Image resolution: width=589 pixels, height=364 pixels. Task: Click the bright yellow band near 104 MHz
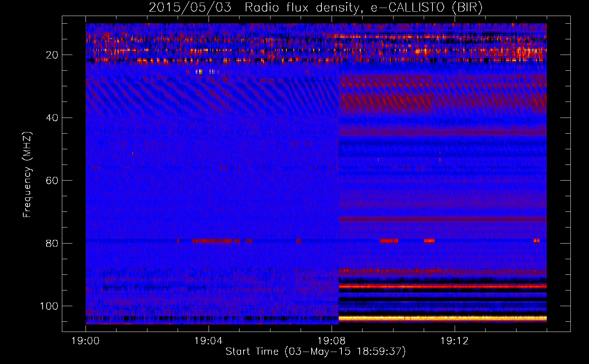tap(443, 318)
